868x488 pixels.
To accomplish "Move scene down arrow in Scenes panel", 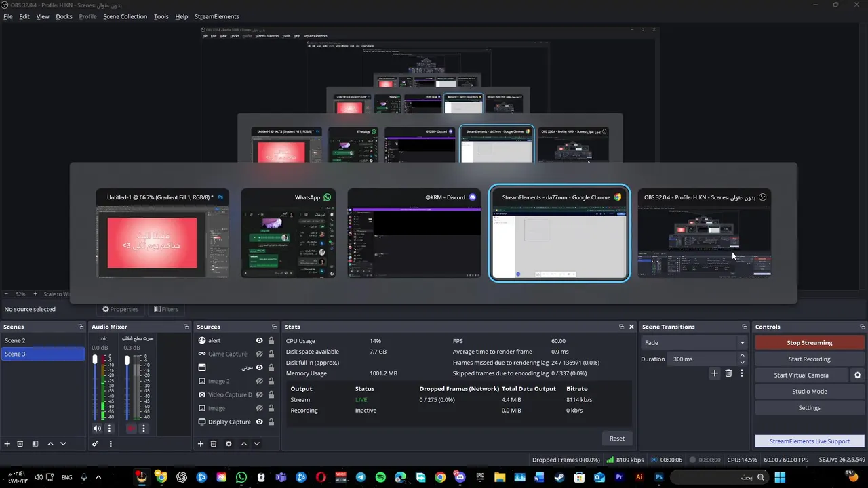I will click(63, 444).
